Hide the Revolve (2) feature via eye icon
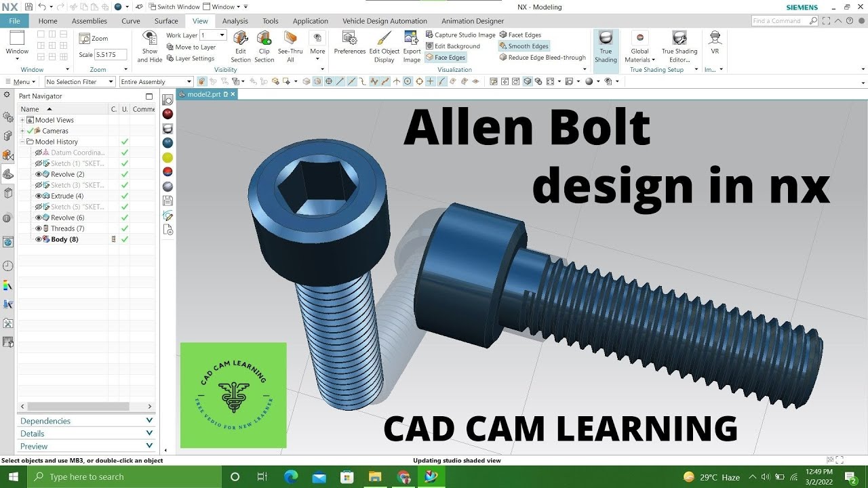Image resolution: width=868 pixels, height=488 pixels. pyautogui.click(x=39, y=174)
